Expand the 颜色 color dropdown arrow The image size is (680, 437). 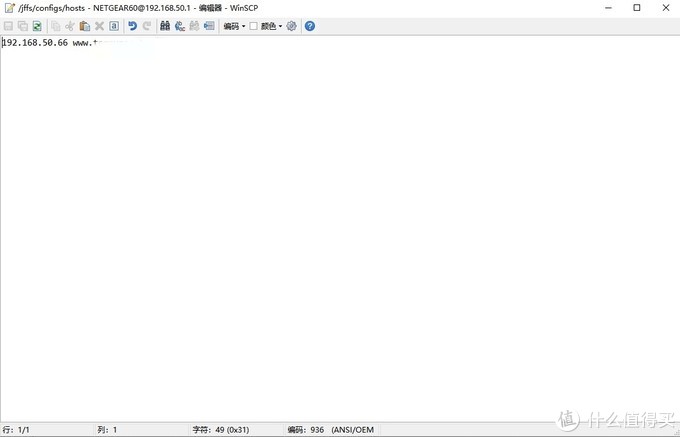pos(281,26)
